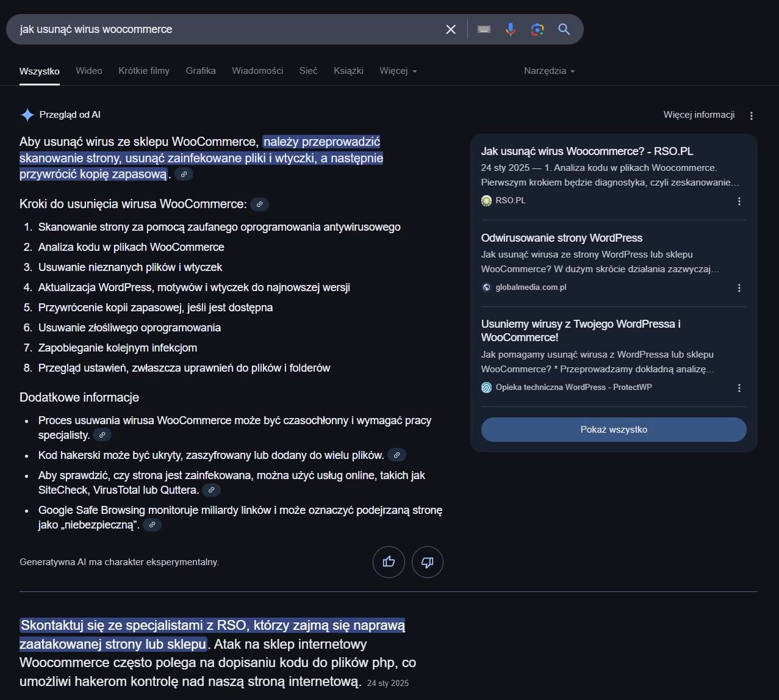Viewport: 779px width, 700px height.
Task: Click step 'Skanowanie strony za pomocą zaufanego oprogramowania antywirusowego'
Action: point(220,227)
